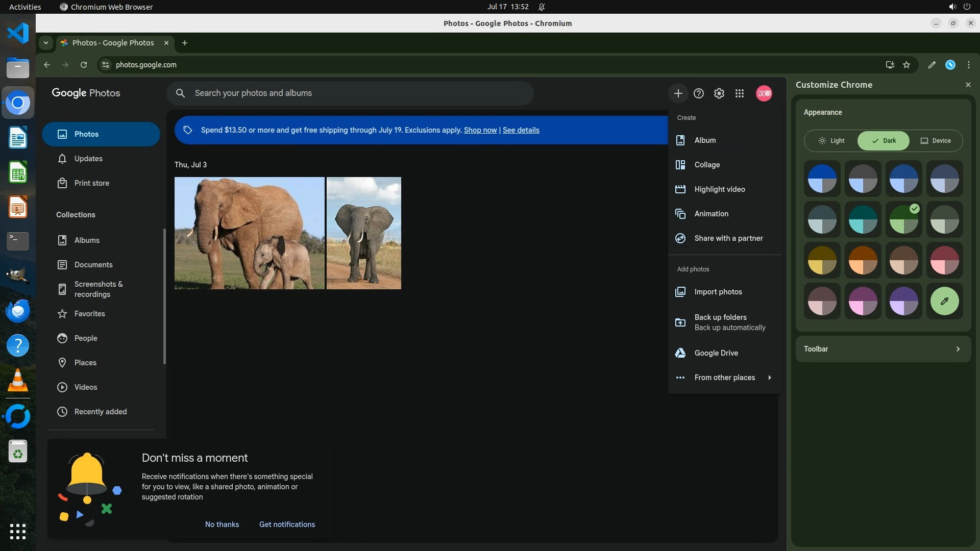Screen dimensions: 980x551
Task: Open the tab search dropdown arrow
Action: pyautogui.click(x=46, y=43)
